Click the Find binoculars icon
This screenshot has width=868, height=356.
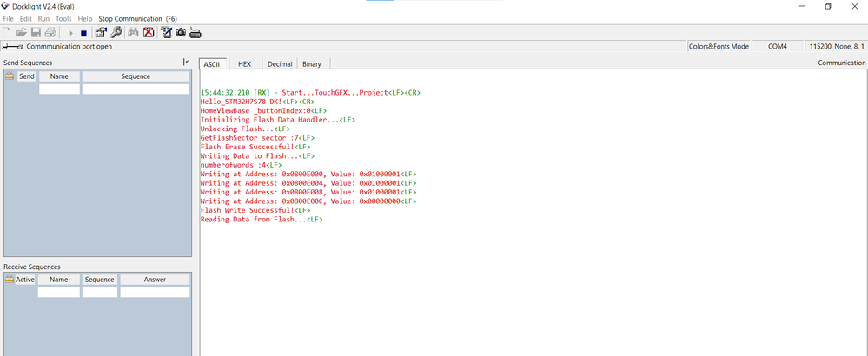tap(133, 33)
